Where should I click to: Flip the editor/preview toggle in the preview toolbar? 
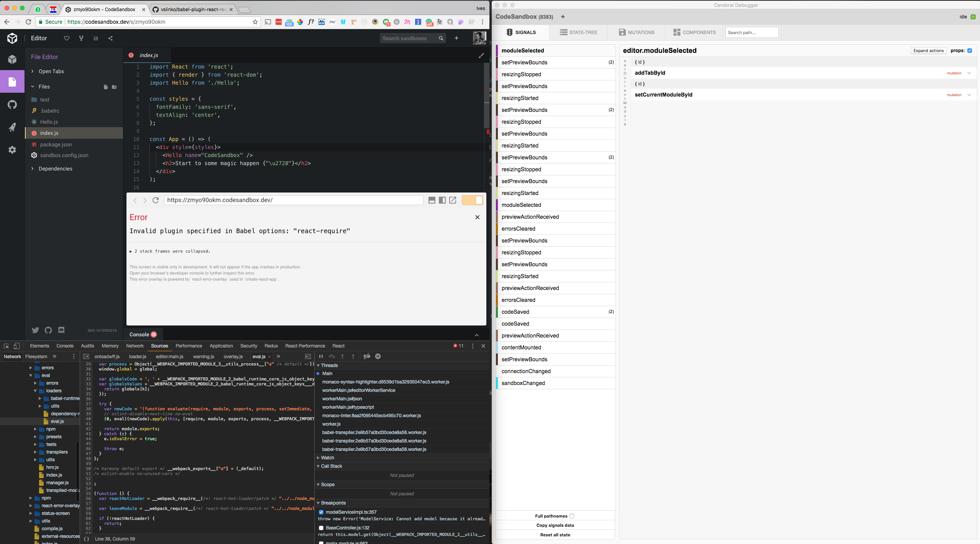tap(472, 200)
